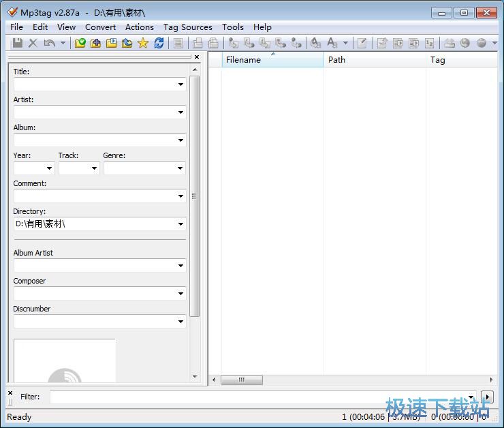Click the yellow star Favorites icon
Viewport: 504px width, 428px height.
click(143, 43)
